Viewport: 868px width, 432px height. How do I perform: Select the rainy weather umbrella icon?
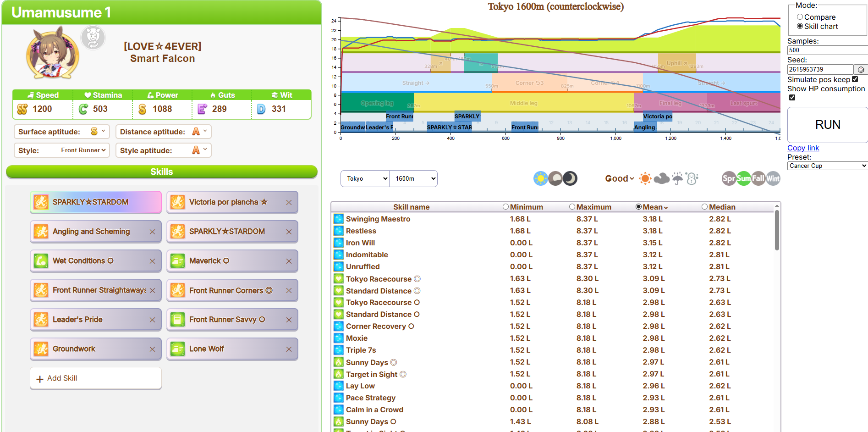(x=677, y=178)
